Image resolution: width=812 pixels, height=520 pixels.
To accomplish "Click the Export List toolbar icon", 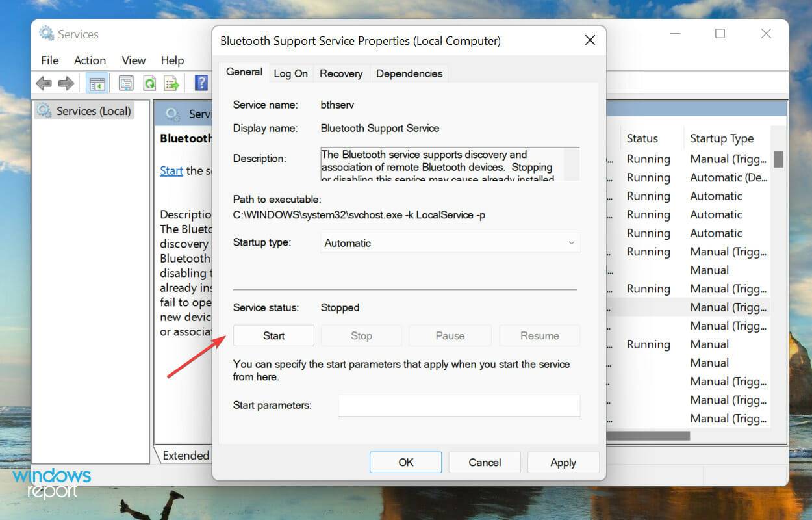I will click(x=172, y=83).
